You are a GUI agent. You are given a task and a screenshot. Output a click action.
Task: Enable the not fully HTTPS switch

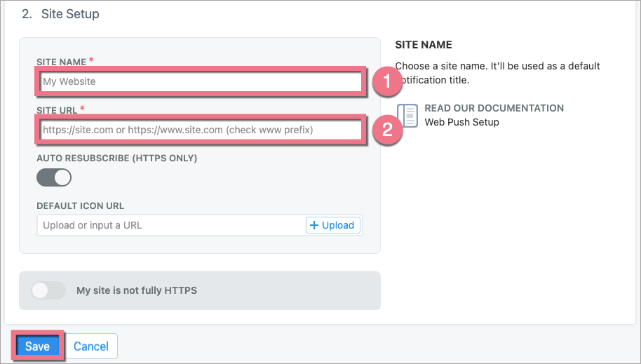coord(49,290)
